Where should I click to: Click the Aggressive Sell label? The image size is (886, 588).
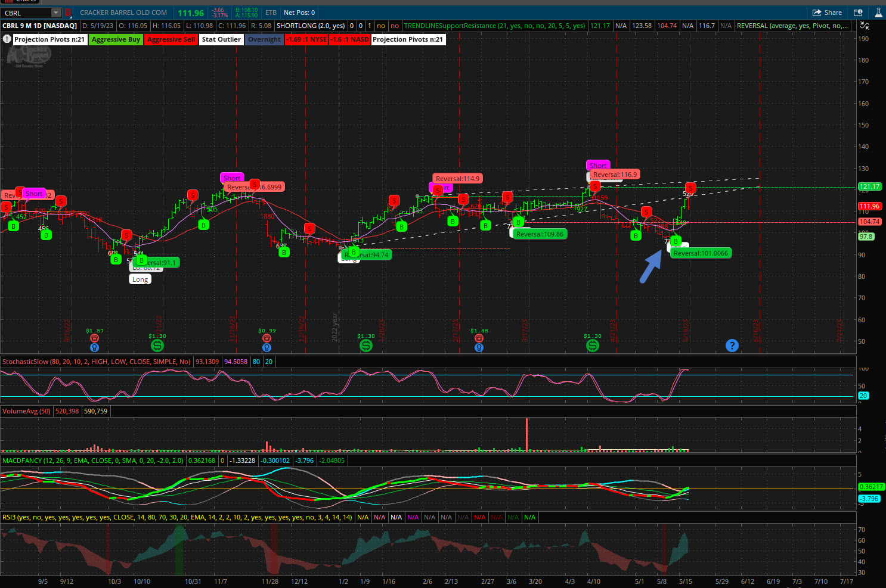(171, 39)
